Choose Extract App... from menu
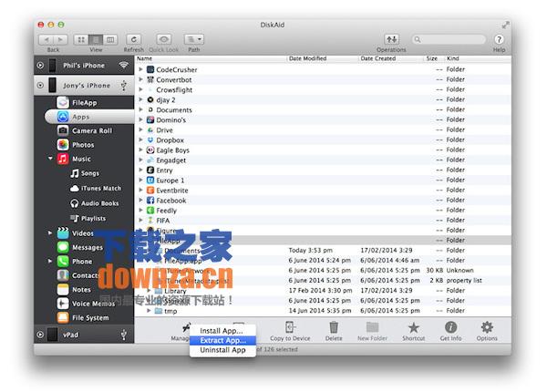 coord(222,340)
